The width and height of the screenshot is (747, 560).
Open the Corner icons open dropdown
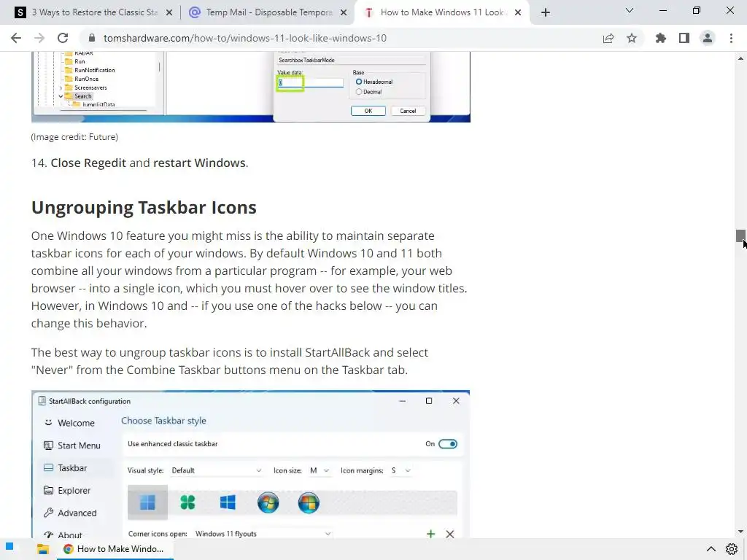(263, 534)
